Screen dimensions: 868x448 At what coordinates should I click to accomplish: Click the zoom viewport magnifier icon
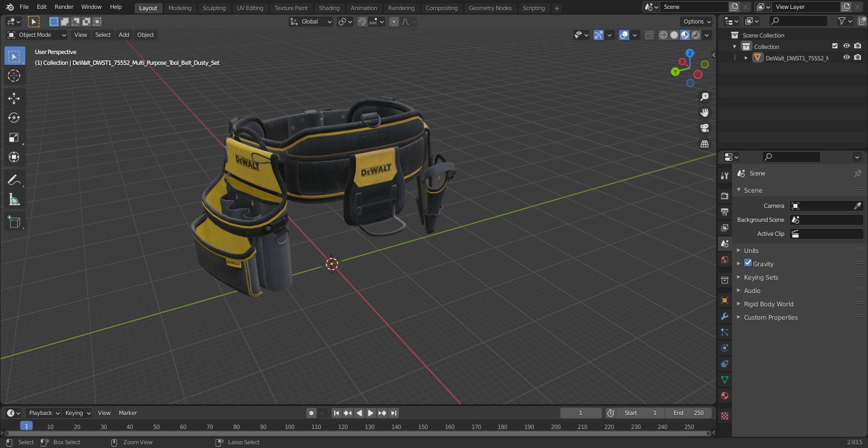click(x=704, y=97)
